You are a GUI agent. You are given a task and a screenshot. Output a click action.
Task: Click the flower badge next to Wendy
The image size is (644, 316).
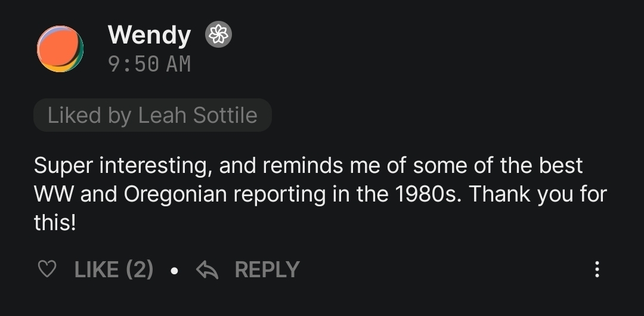[218, 35]
